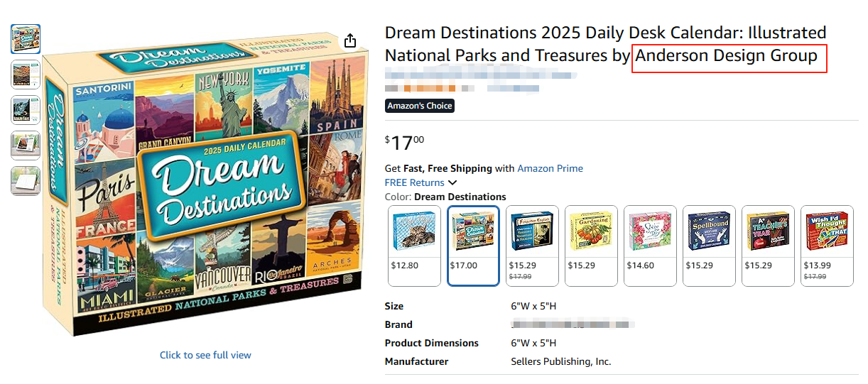Select the fifth thumbnail showing calendar back
Screen dimensions: 868x384
tap(26, 181)
